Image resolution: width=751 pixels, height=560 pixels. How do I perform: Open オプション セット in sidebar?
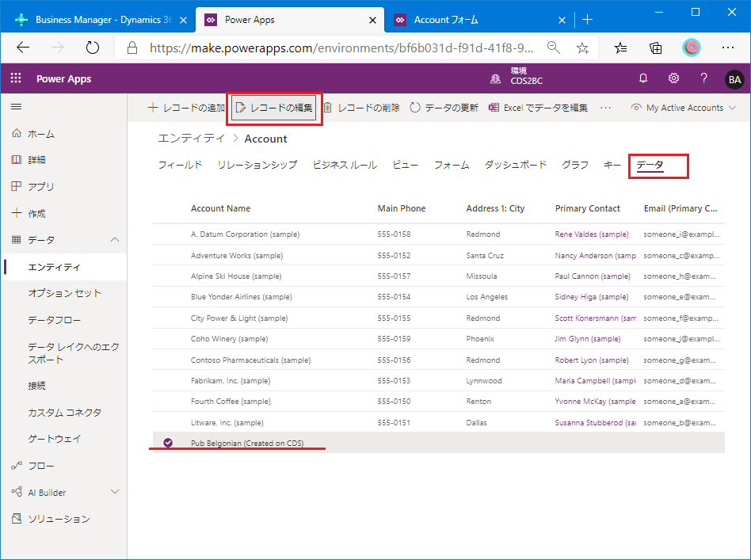[65, 293]
